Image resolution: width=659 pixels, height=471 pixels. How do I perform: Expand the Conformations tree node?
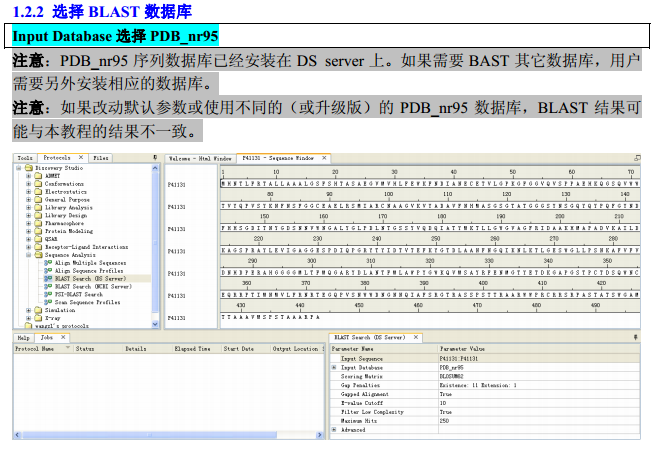tap(28, 184)
